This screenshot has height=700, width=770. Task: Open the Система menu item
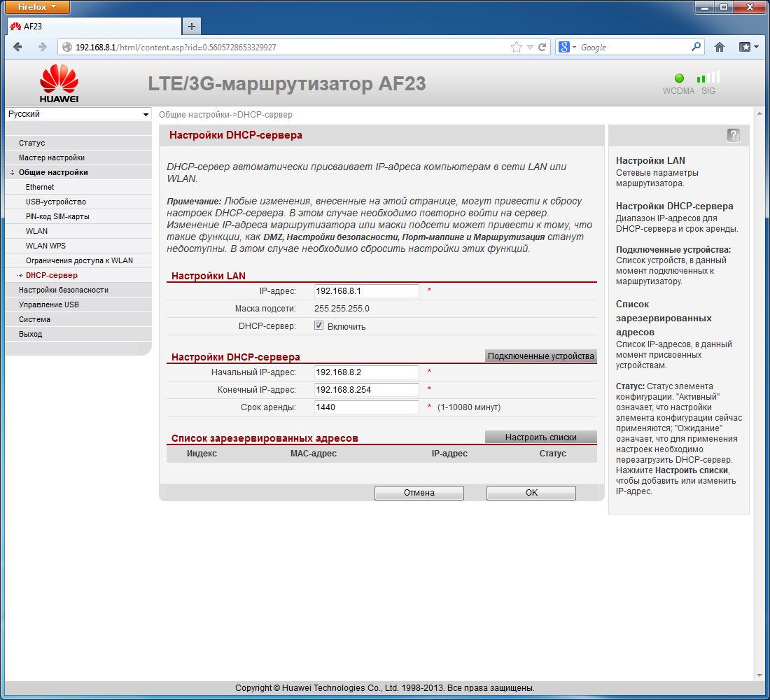coord(78,320)
